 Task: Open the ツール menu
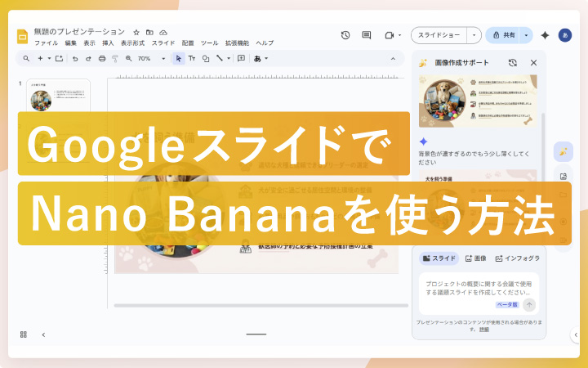[209, 43]
